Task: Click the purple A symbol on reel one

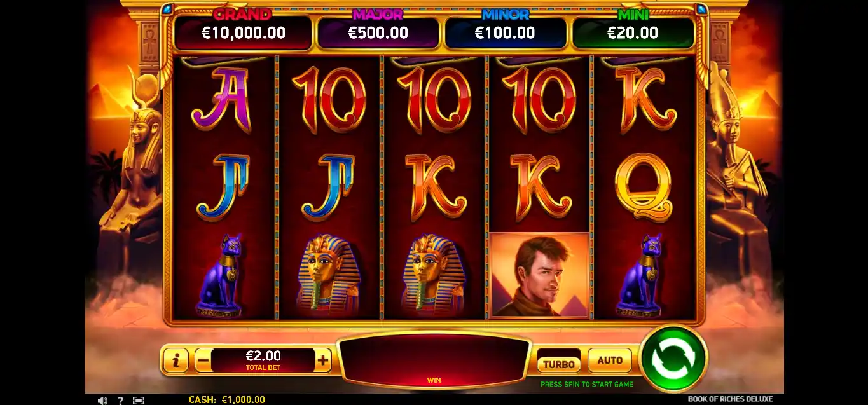Action: (220, 100)
